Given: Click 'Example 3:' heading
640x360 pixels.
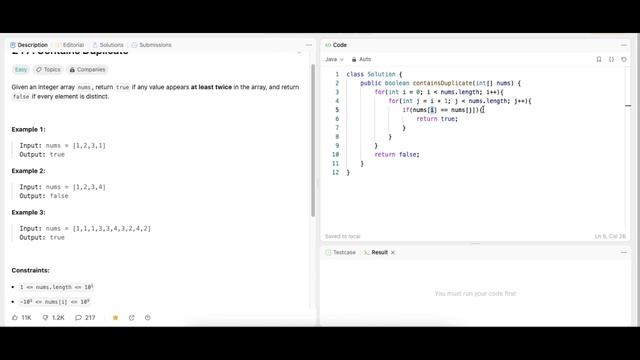Looking at the screenshot, I should 29,212.
